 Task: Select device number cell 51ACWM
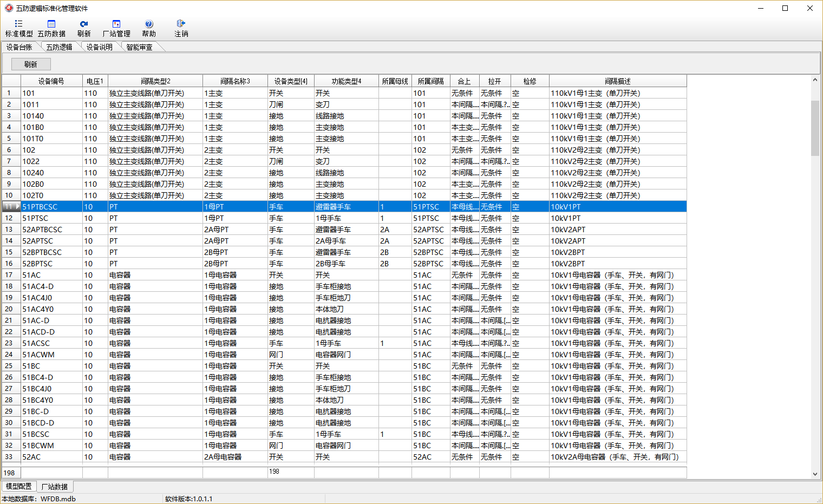(51, 355)
